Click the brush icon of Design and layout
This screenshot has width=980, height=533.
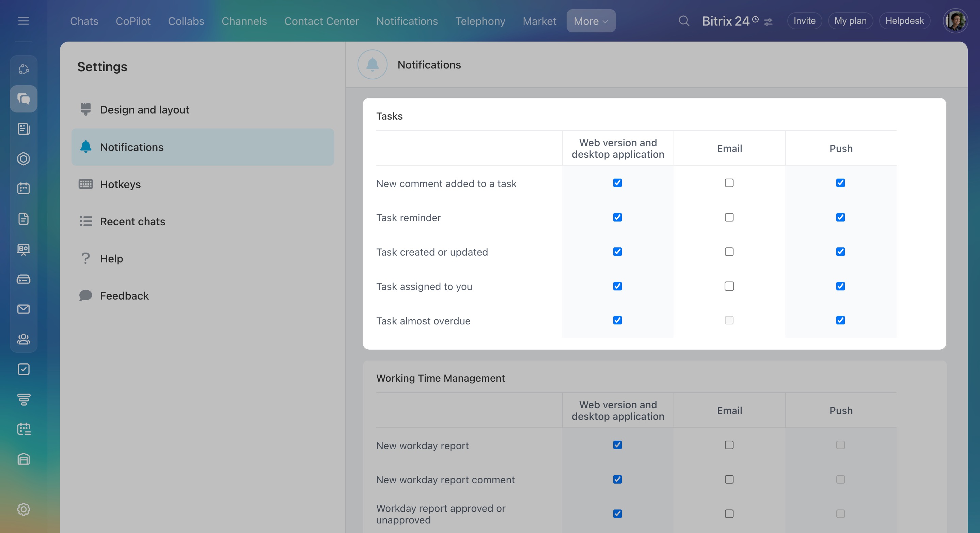[85, 109]
